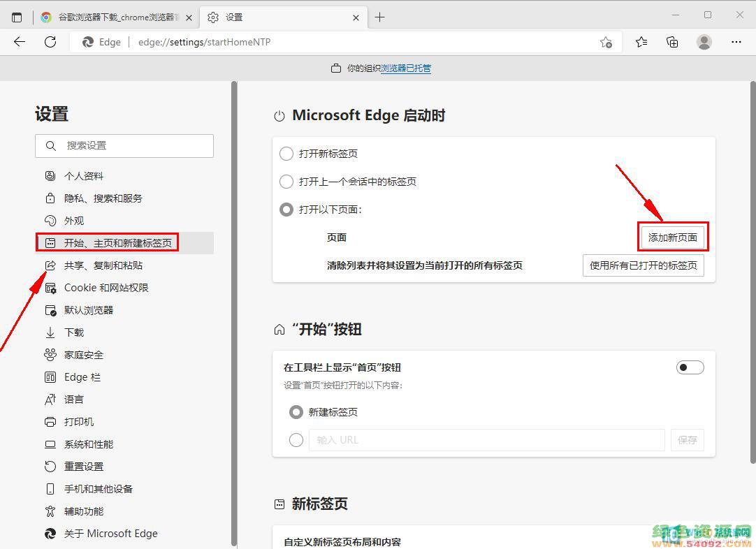Open the 浏览器已托管 link
The height and width of the screenshot is (549, 756).
[x=406, y=68]
